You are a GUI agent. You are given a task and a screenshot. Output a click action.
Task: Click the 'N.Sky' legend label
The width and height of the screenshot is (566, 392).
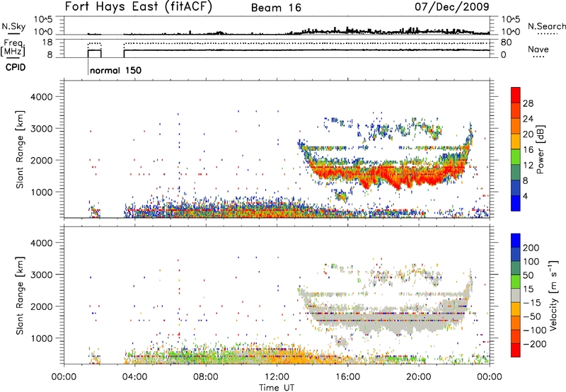pyautogui.click(x=13, y=26)
